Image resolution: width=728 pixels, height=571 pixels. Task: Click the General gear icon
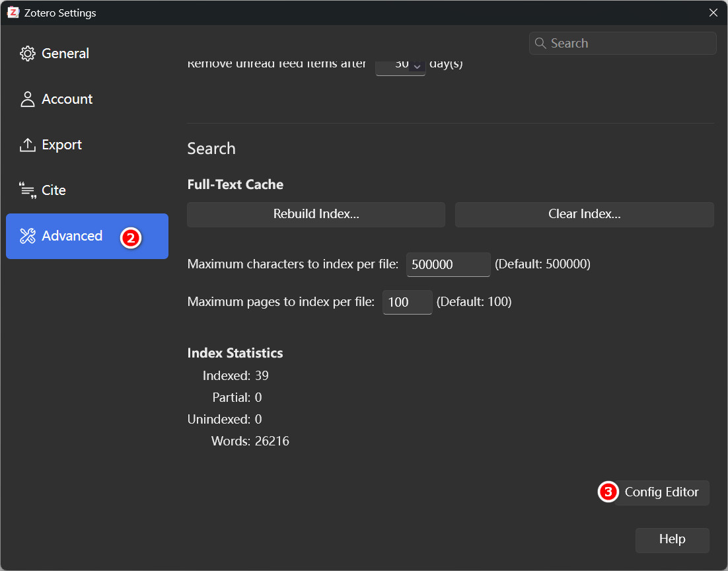(x=27, y=54)
